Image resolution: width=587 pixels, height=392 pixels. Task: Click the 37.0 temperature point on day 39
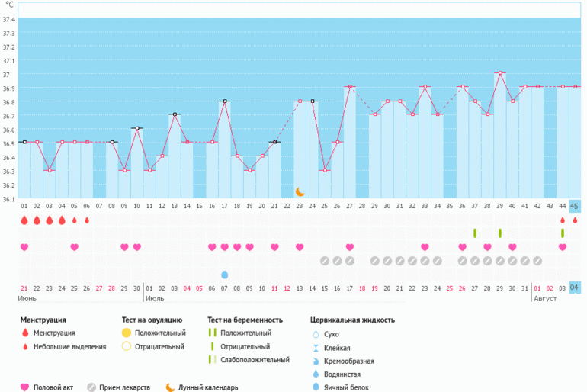[x=500, y=73]
